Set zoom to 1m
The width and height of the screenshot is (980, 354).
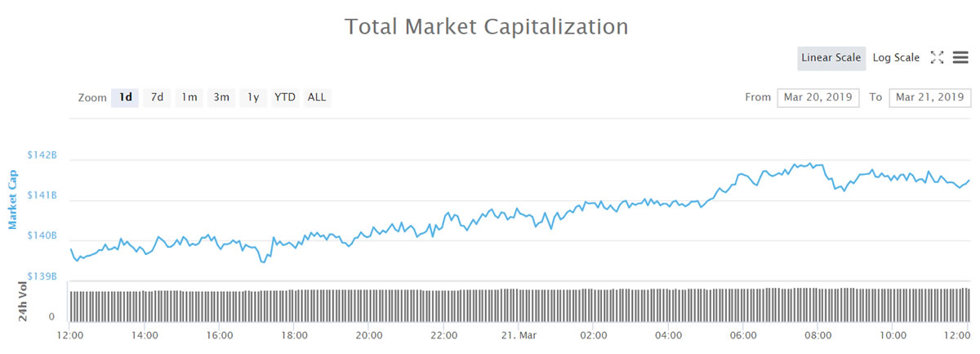coord(189,98)
